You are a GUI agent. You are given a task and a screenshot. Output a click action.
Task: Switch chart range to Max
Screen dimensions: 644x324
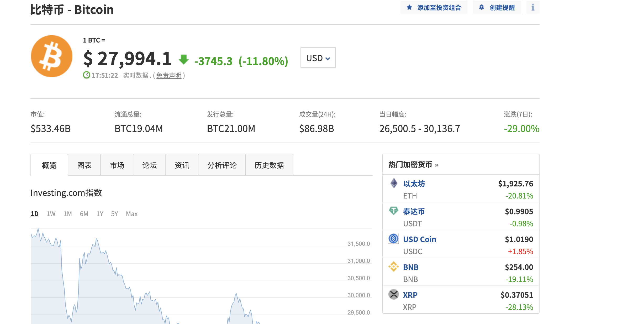132,213
